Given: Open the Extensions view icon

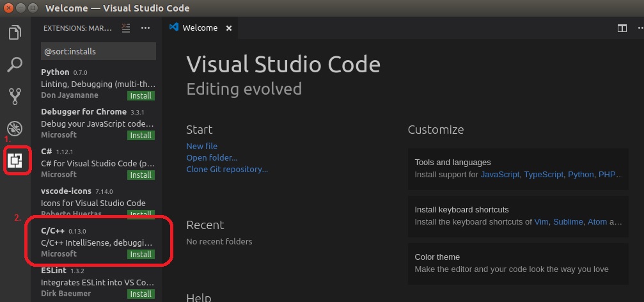Looking at the screenshot, I should click(15, 160).
